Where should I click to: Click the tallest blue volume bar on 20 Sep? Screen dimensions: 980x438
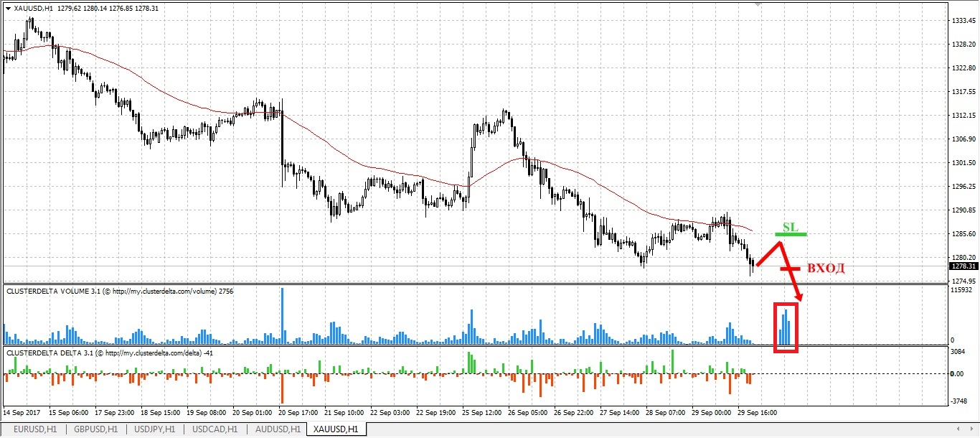click(x=283, y=316)
